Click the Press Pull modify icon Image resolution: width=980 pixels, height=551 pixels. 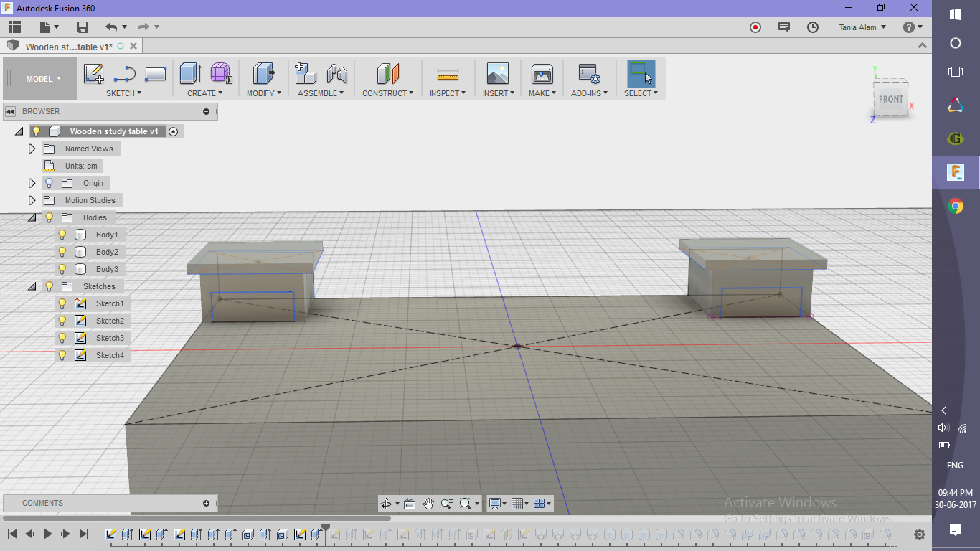(264, 74)
